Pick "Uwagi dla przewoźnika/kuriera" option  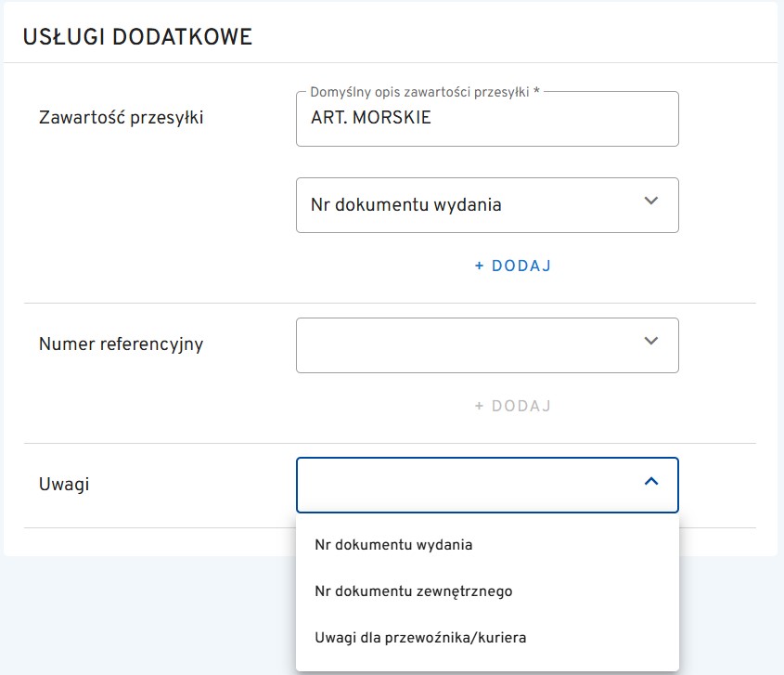coord(420,637)
